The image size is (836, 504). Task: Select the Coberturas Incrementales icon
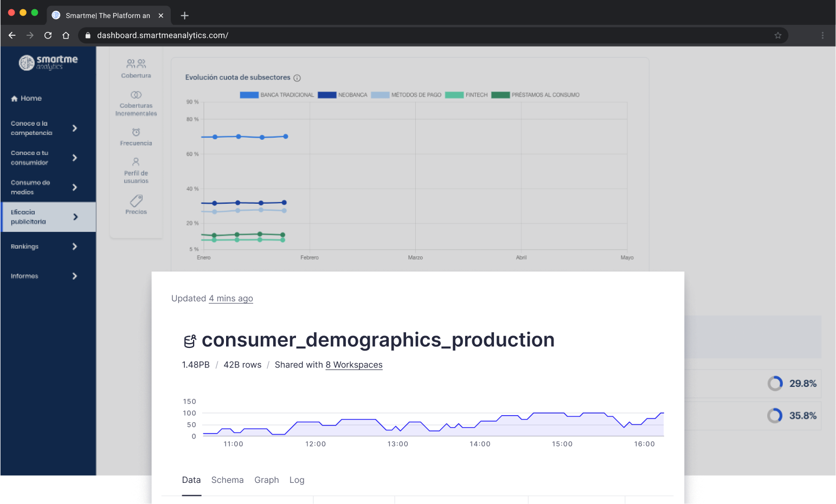[x=136, y=95]
